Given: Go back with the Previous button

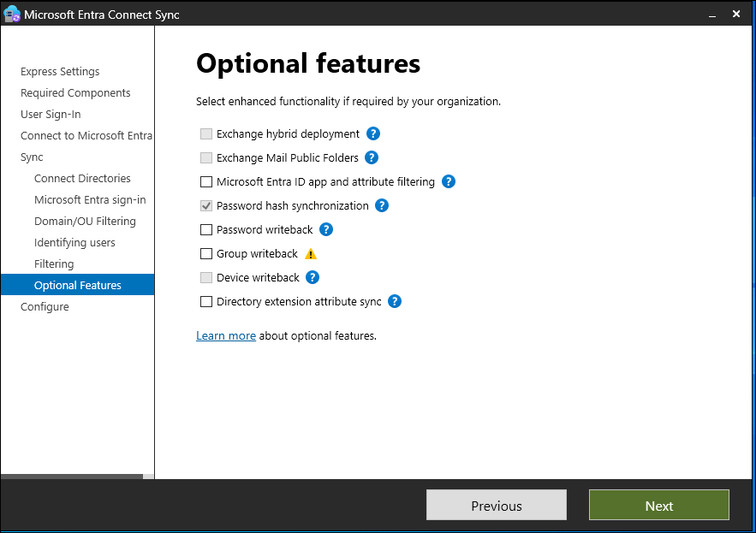Looking at the screenshot, I should [x=497, y=506].
